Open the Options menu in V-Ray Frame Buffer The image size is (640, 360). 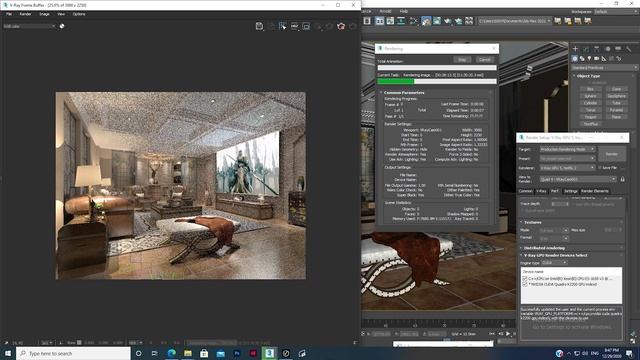click(x=79, y=14)
